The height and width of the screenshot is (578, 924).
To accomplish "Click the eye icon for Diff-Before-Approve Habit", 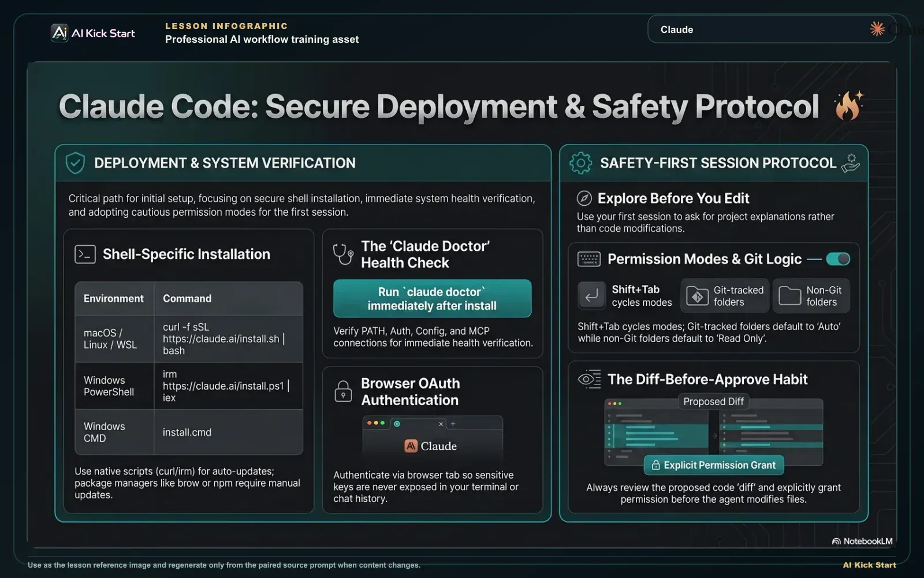I will (x=589, y=379).
